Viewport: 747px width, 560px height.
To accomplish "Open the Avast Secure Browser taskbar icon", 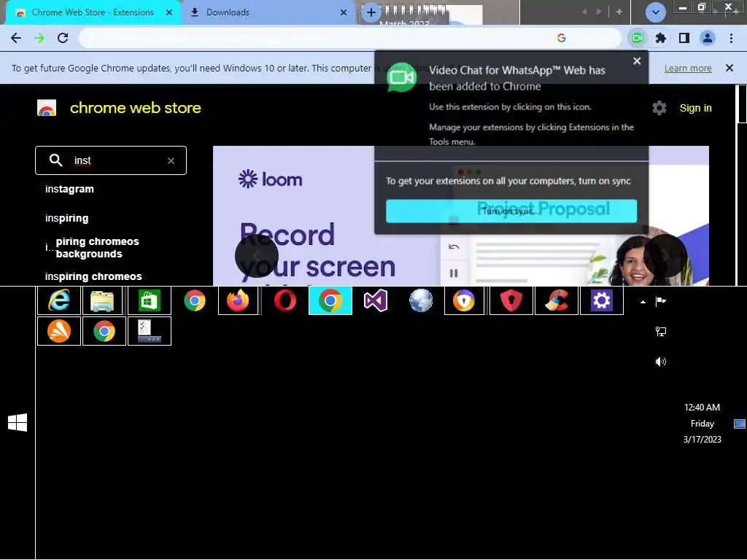I will pos(464,300).
